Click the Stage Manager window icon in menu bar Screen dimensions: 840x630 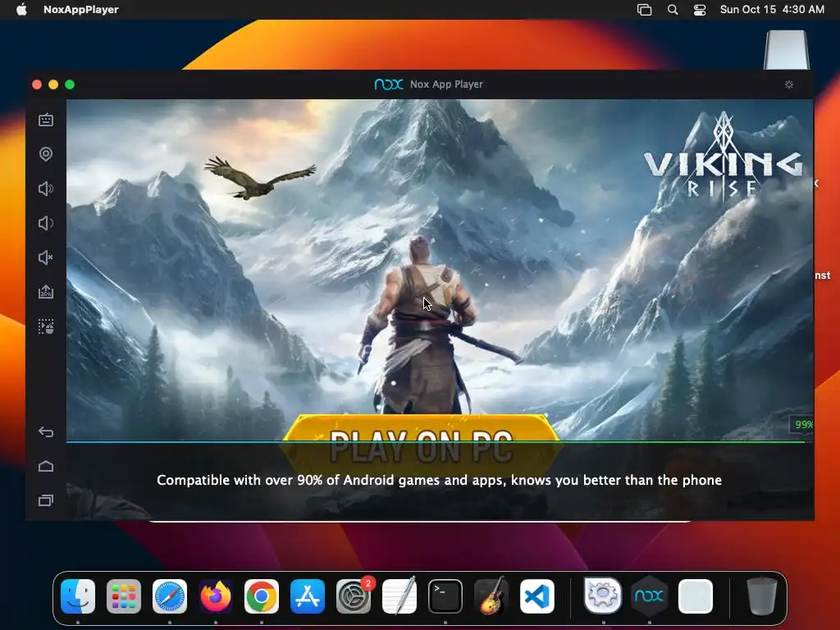(x=645, y=10)
